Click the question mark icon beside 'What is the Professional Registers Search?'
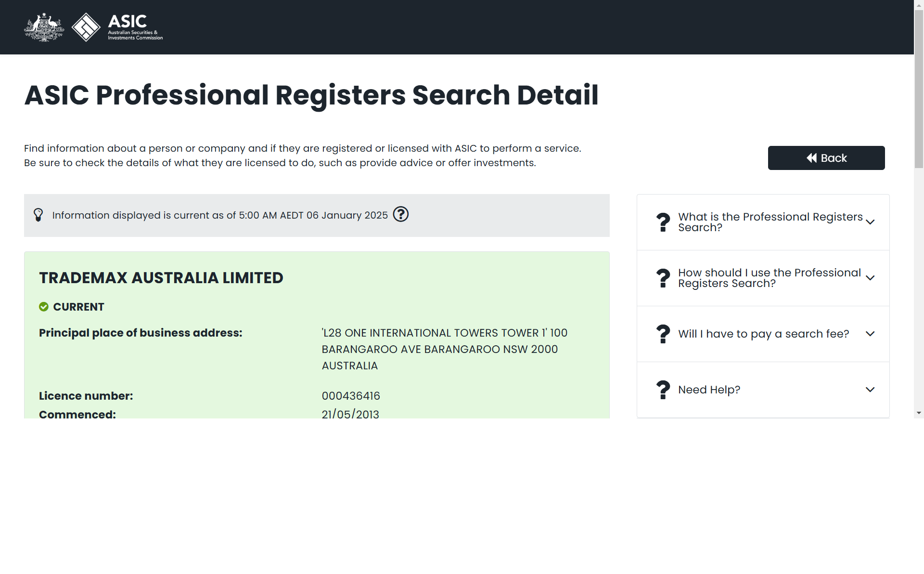Screen dimensions: 924x574 (663, 222)
